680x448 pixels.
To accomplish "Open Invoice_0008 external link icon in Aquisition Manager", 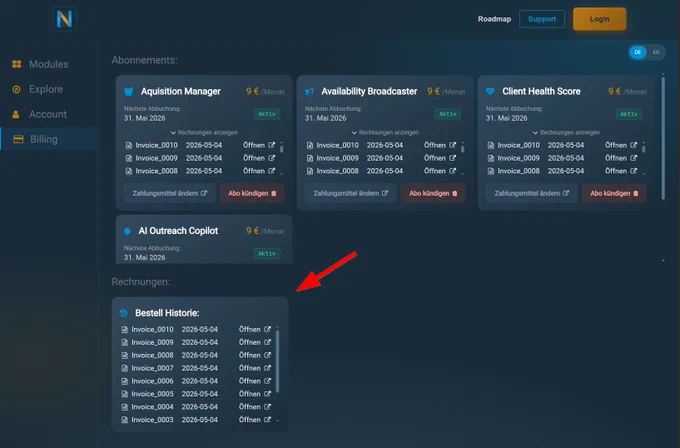I will pyautogui.click(x=271, y=171).
